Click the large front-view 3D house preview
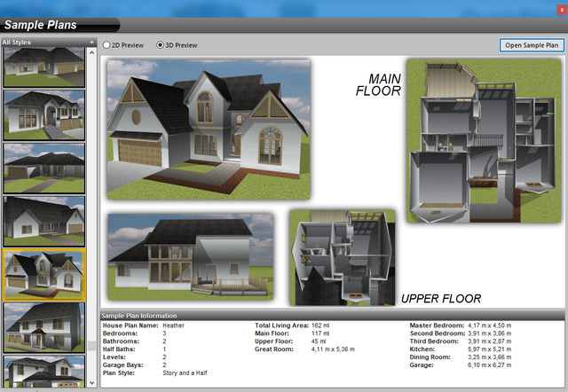This screenshot has width=568, height=392. pos(209,129)
